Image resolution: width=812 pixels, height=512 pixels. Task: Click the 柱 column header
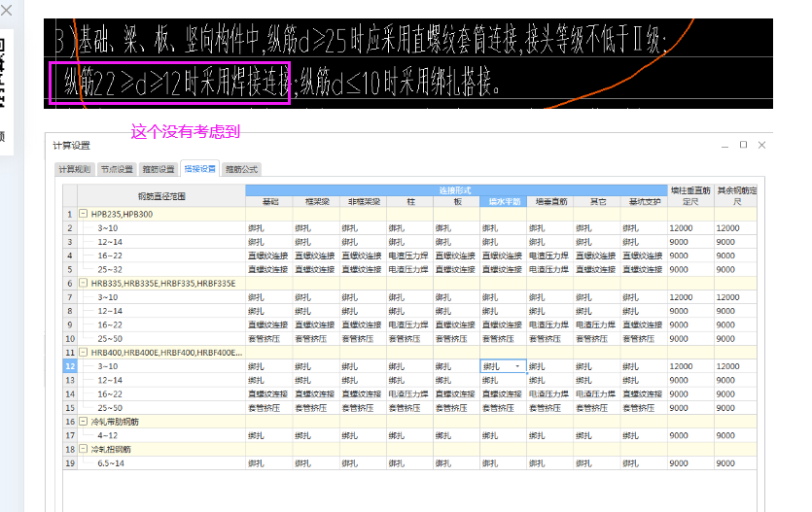pyautogui.click(x=410, y=202)
